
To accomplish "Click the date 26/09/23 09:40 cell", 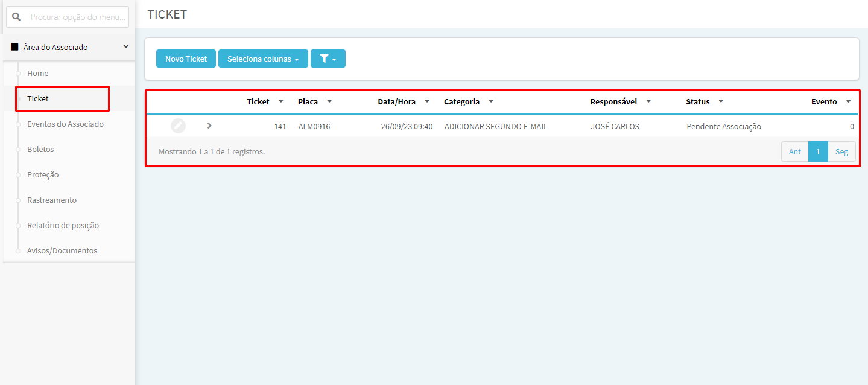I will [407, 127].
